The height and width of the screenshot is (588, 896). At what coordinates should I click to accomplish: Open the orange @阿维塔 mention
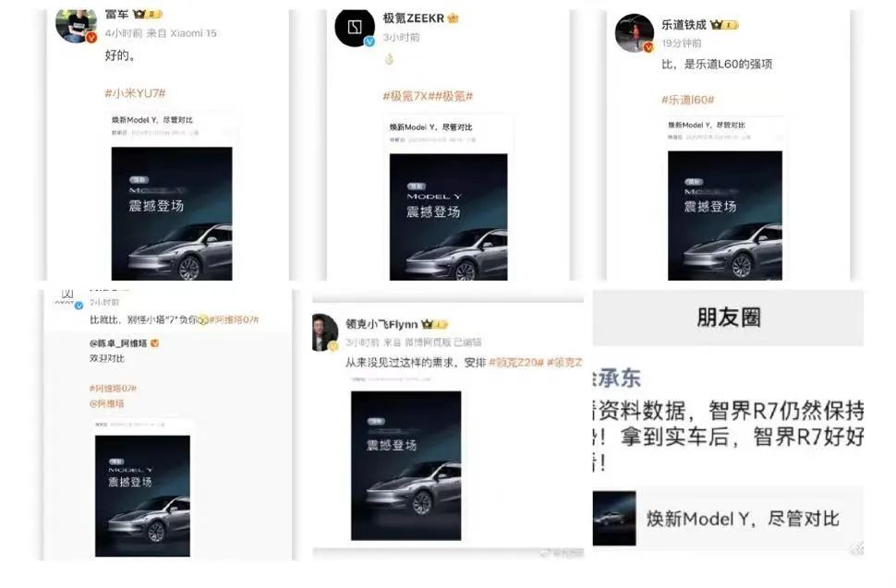[107, 403]
